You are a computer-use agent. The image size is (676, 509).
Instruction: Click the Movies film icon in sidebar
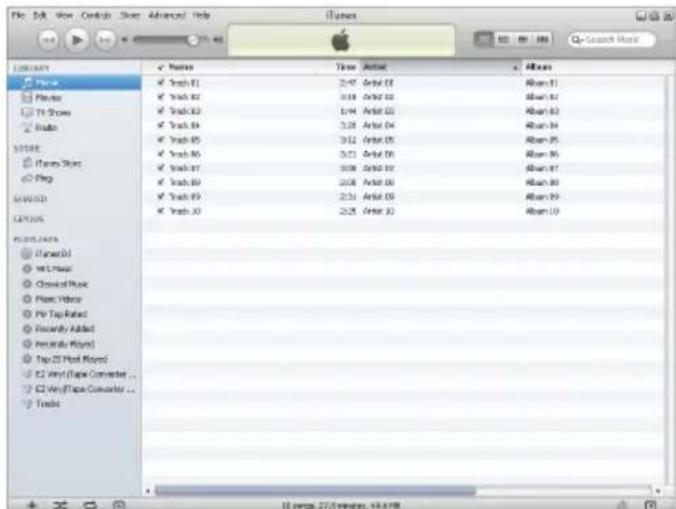click(x=27, y=98)
